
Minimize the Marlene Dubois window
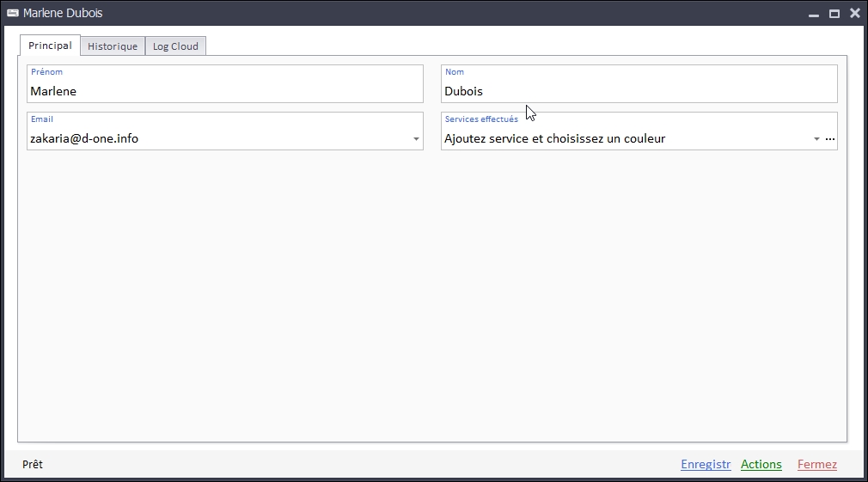(813, 14)
